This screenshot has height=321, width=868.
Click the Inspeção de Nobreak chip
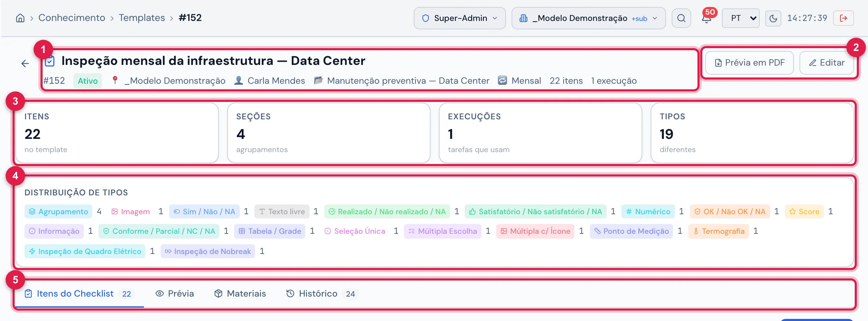click(x=208, y=252)
